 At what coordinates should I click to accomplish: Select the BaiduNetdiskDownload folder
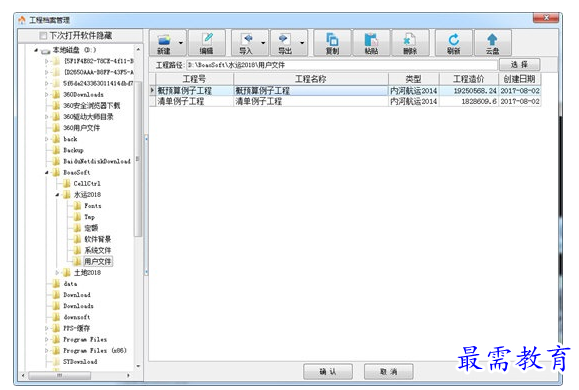coord(97,161)
